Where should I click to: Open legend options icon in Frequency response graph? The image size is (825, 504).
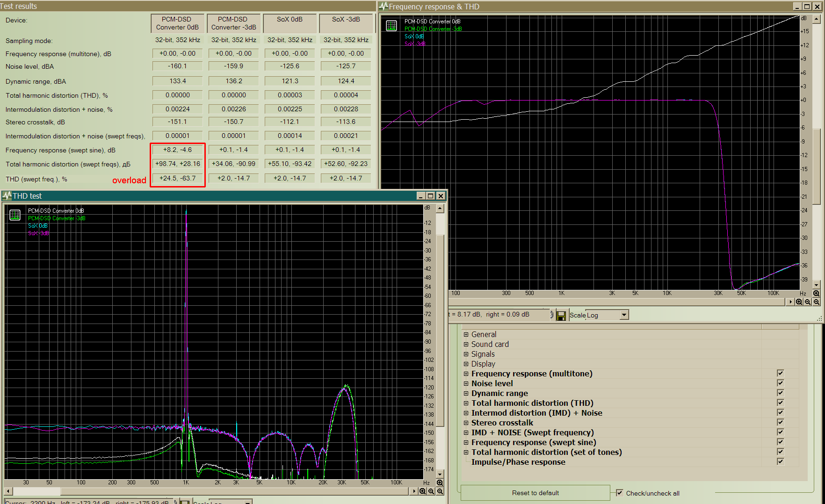[x=391, y=26]
